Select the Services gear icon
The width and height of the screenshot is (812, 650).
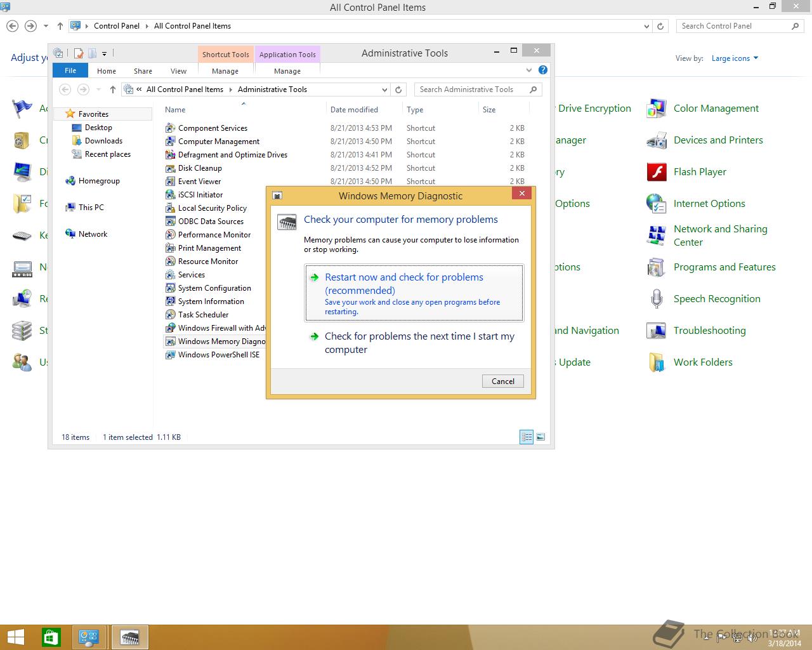pos(170,275)
